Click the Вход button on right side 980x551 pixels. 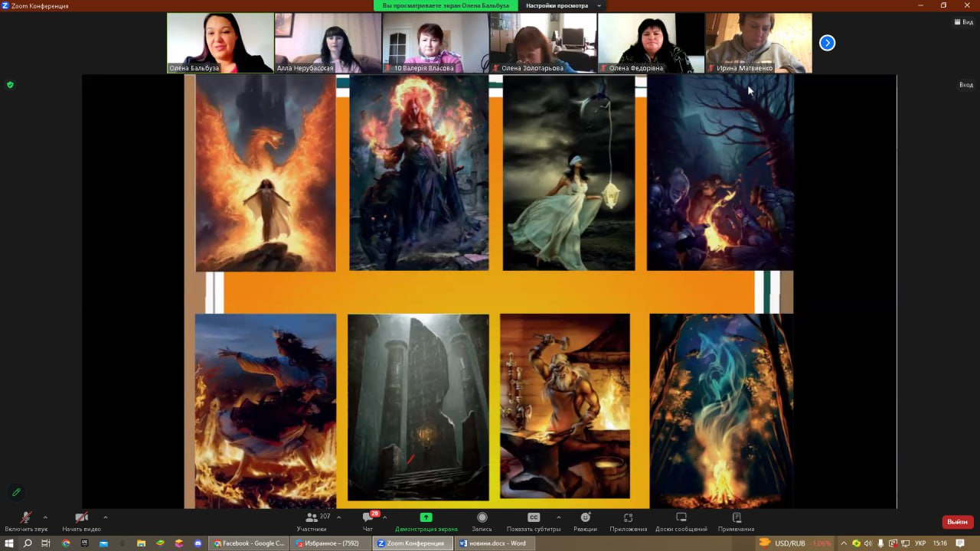966,85
